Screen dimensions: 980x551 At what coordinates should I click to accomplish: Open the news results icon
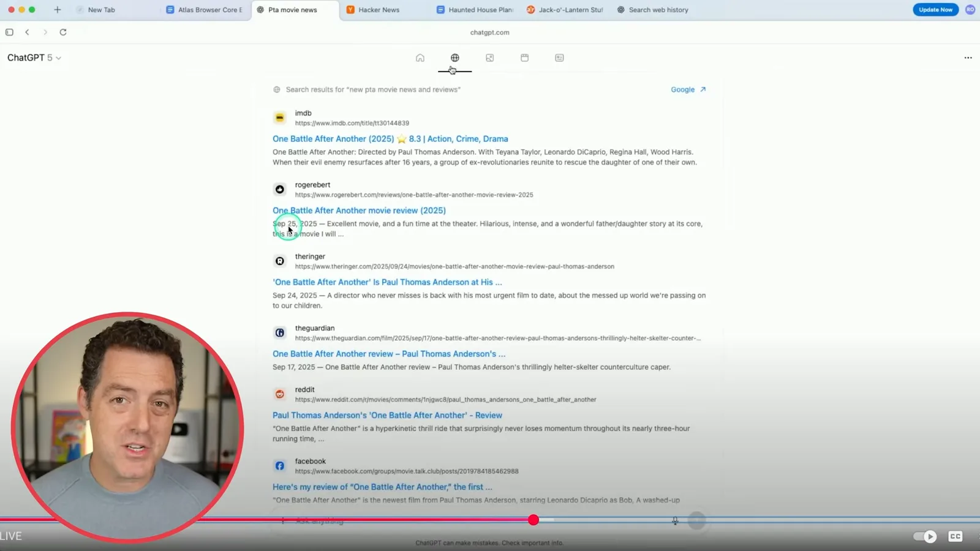(560, 58)
